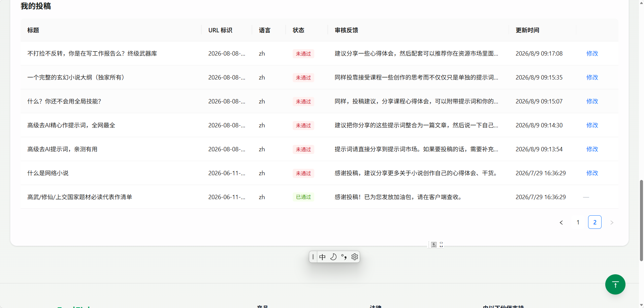Viewport: 644px width, 308px height.
Task: Click the moon half-width icon in IME bar
Action: point(333,257)
